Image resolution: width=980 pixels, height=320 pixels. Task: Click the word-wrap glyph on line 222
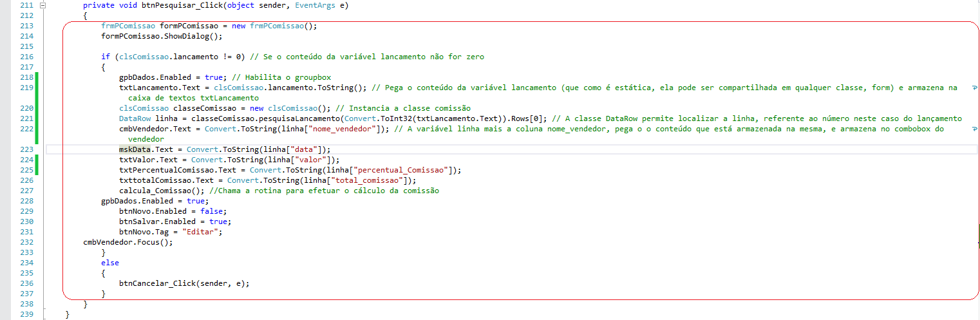click(x=975, y=129)
